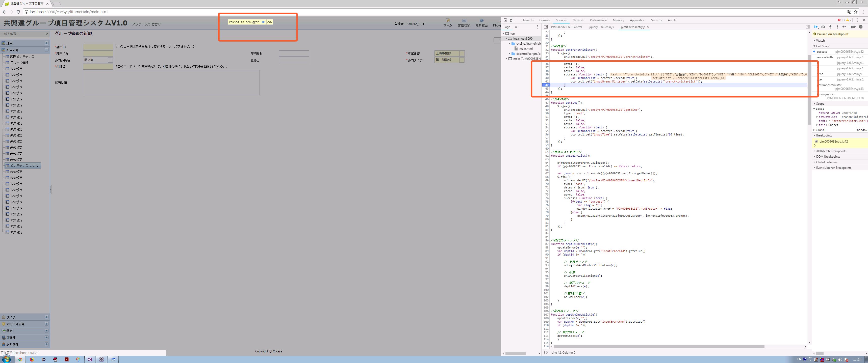This screenshot has width=868, height=363.
Task: Hide the file navigator pane toggle
Action: [546, 27]
